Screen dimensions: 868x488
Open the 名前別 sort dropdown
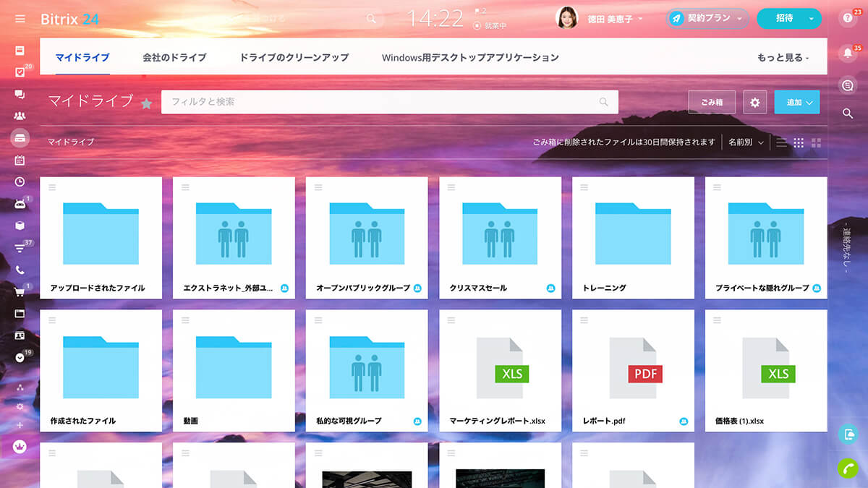746,142
